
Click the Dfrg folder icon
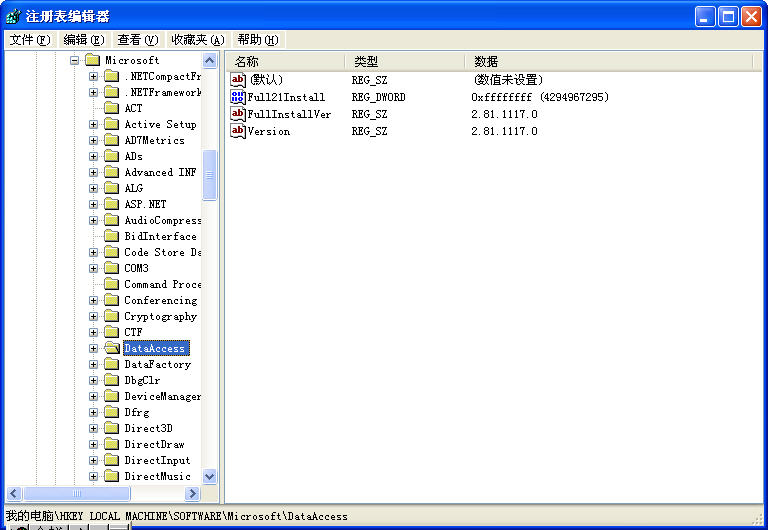[112, 412]
